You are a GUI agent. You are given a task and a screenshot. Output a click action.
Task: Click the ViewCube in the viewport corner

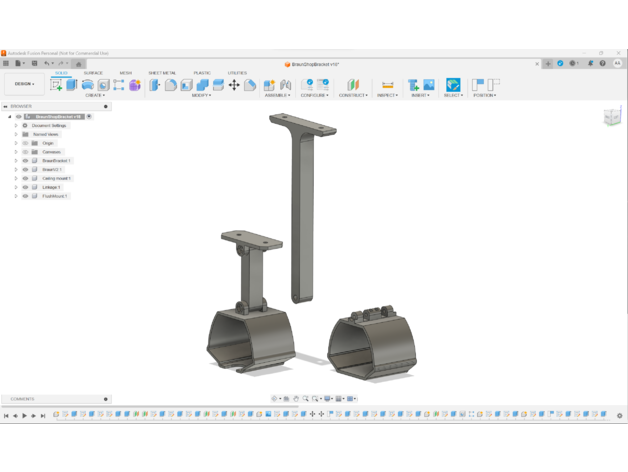click(x=611, y=118)
